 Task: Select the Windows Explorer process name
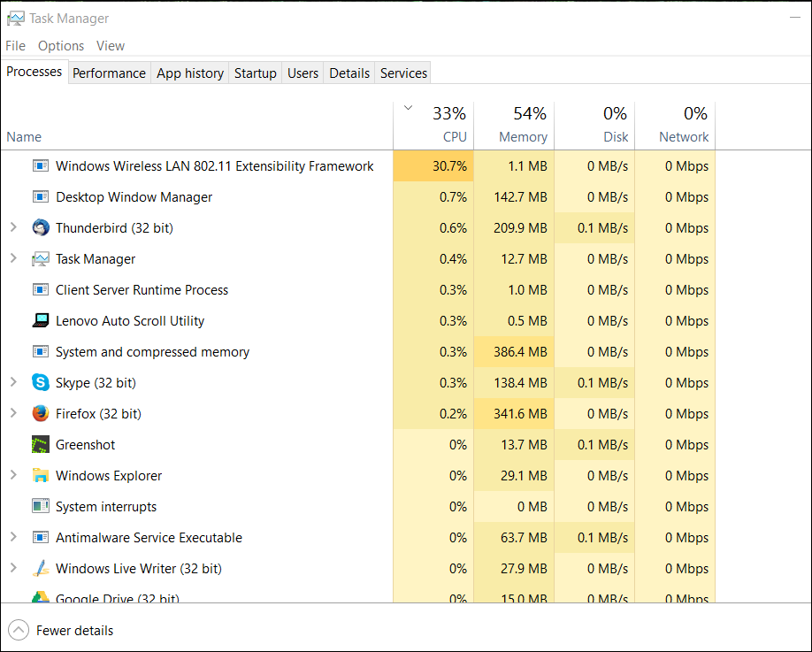pos(109,475)
